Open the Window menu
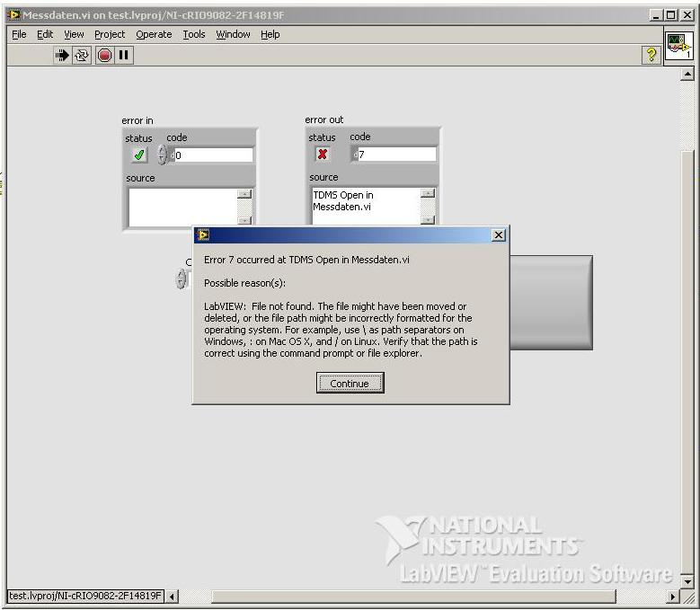700x610 pixels. coord(233,34)
